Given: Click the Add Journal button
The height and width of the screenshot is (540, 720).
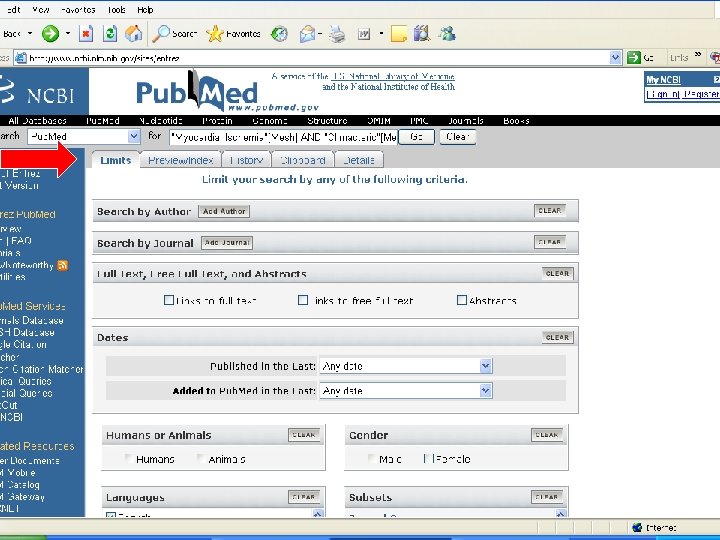Looking at the screenshot, I should coord(227,242).
